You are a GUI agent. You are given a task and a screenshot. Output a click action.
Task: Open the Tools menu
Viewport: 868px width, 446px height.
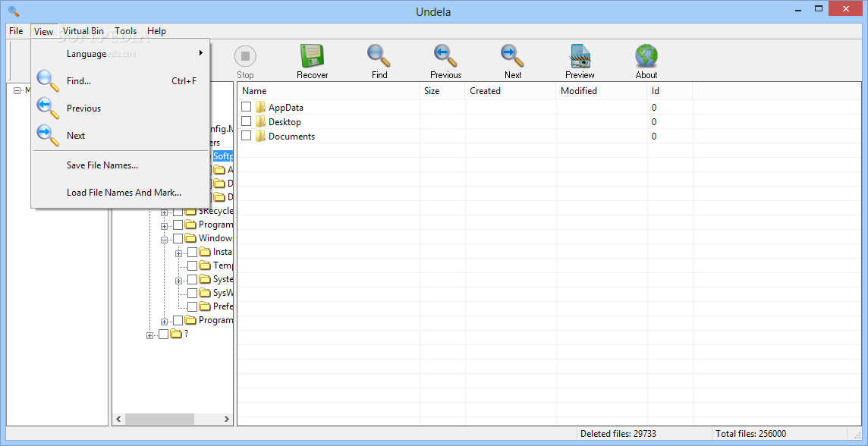(x=126, y=31)
